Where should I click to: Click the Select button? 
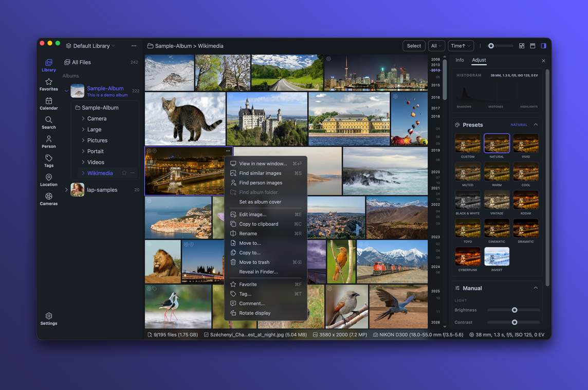pyautogui.click(x=414, y=46)
